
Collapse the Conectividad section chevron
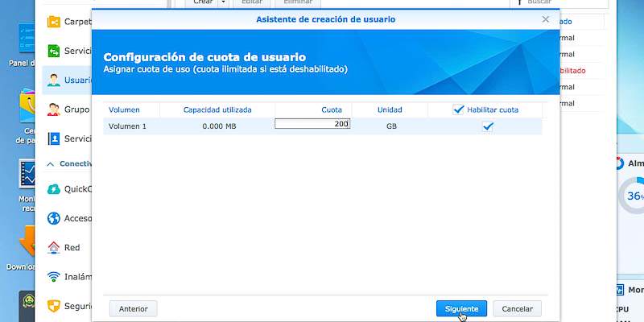click(x=50, y=164)
